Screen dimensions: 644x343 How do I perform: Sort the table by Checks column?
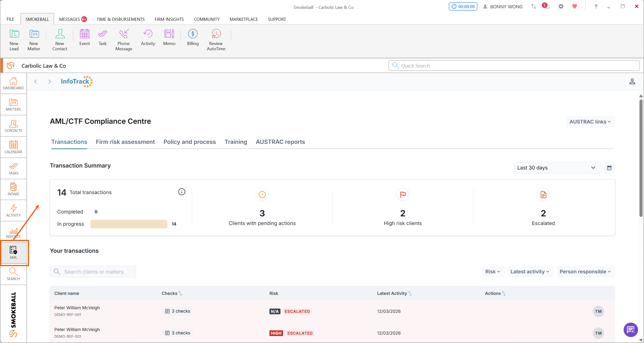point(180,293)
